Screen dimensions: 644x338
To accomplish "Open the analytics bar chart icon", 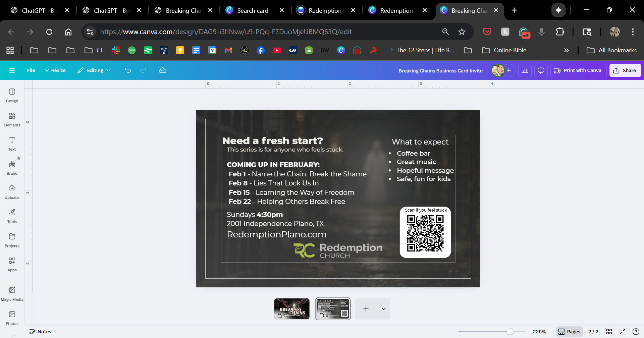I will pyautogui.click(x=525, y=70).
